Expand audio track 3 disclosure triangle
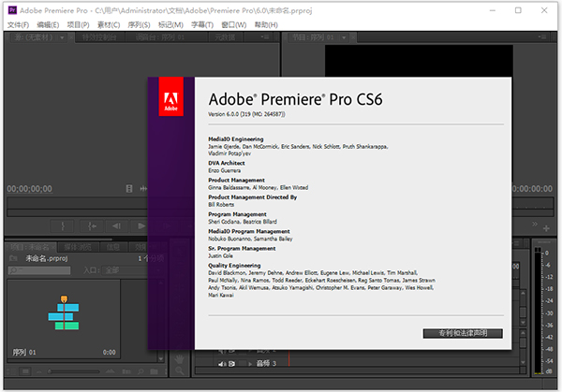 tap(248, 362)
